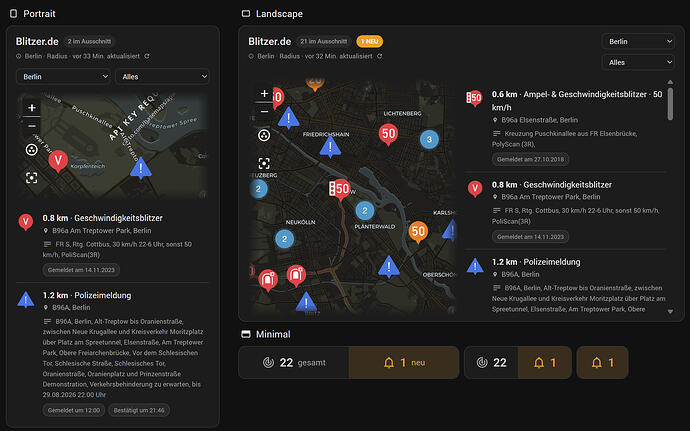Select the orange 50 marker near Plänterwald
The width and height of the screenshot is (690, 431).
[x=418, y=232]
